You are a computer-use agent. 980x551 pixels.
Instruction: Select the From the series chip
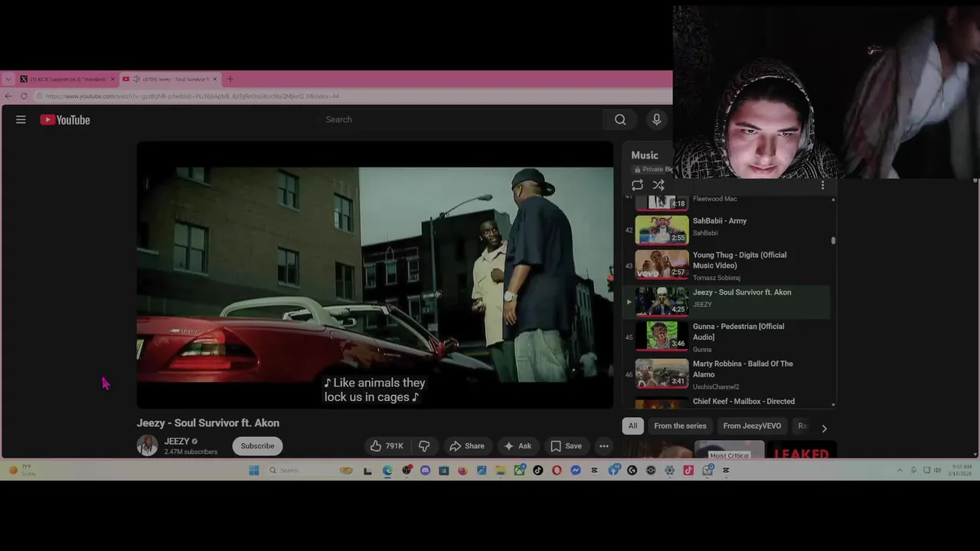[680, 426]
